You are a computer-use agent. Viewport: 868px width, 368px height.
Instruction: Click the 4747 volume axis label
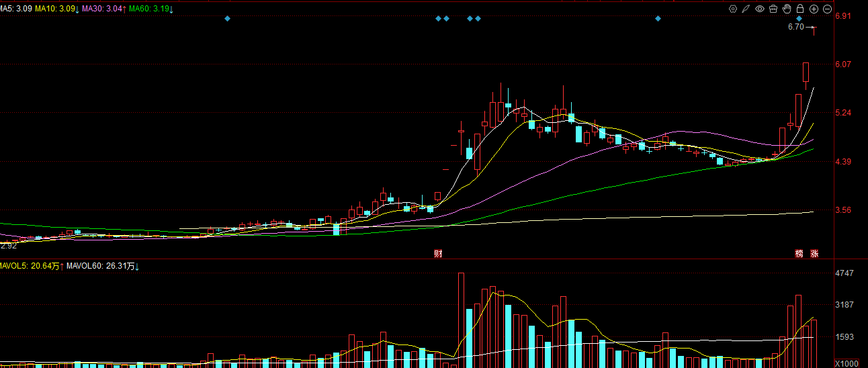point(844,273)
